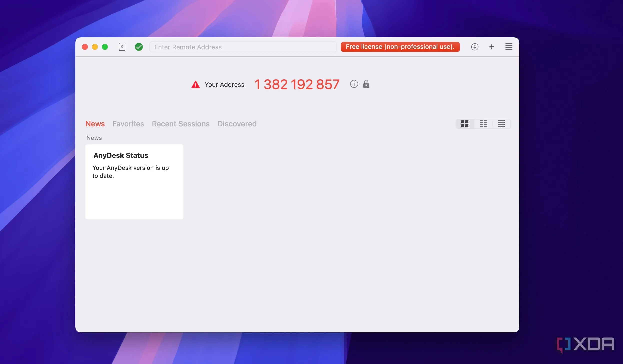Image resolution: width=623 pixels, height=364 pixels.
Task: Open the Recent Sessions tab
Action: pyautogui.click(x=181, y=124)
